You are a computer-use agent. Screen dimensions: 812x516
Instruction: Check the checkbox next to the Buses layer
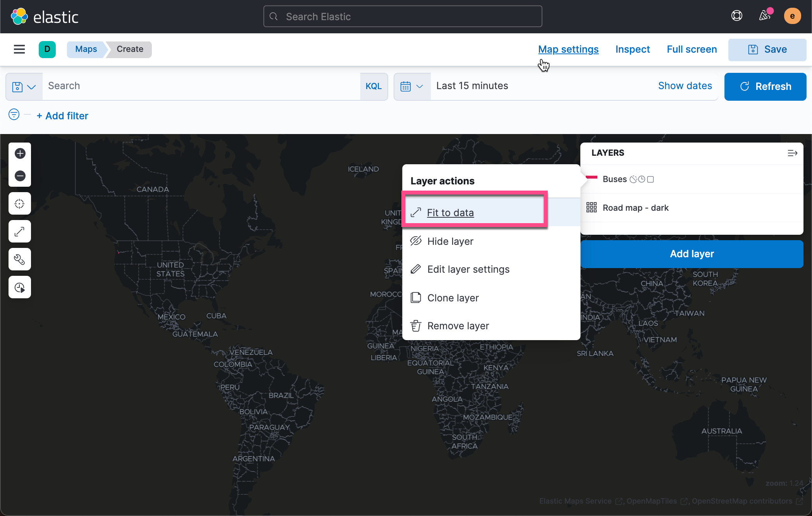651,179
